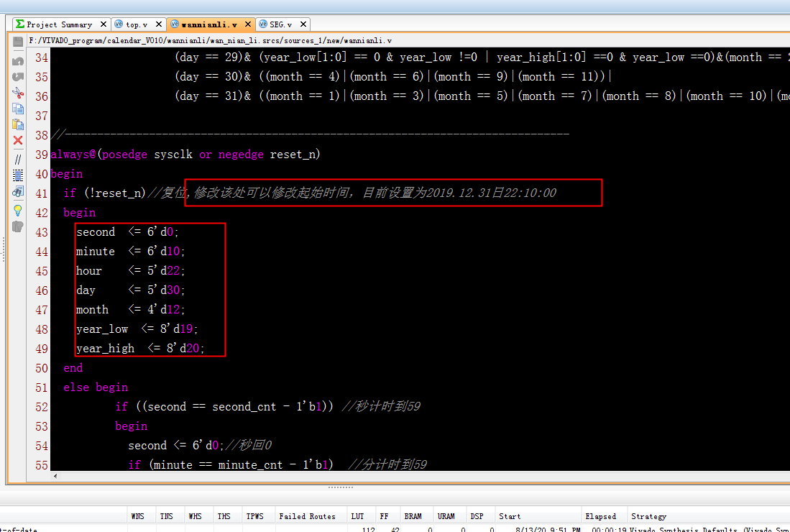
Task: Toggle column selection mode icon
Action: click(18, 175)
